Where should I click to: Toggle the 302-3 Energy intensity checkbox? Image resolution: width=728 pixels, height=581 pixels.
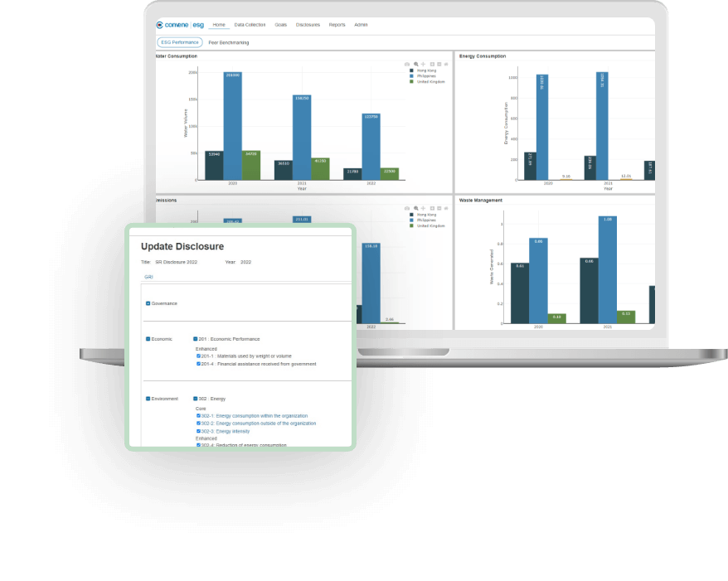pos(199,431)
